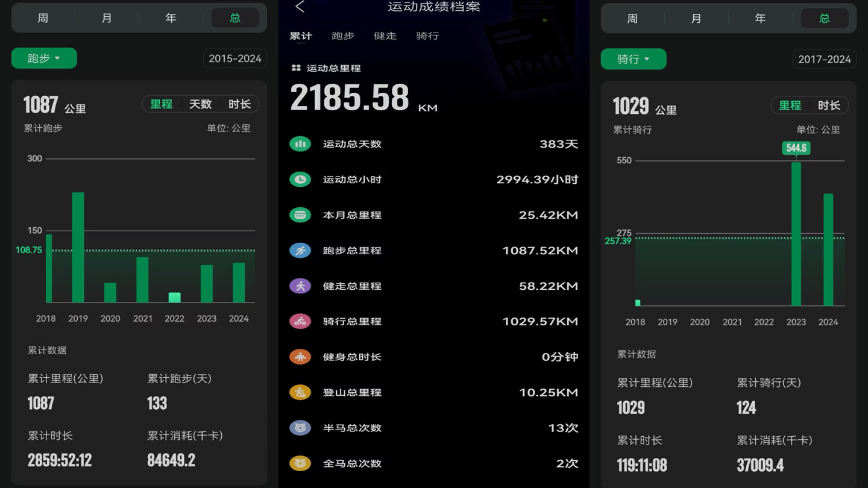868x488 pixels.
Task: Click the purple walking total mileage icon
Action: [300, 286]
